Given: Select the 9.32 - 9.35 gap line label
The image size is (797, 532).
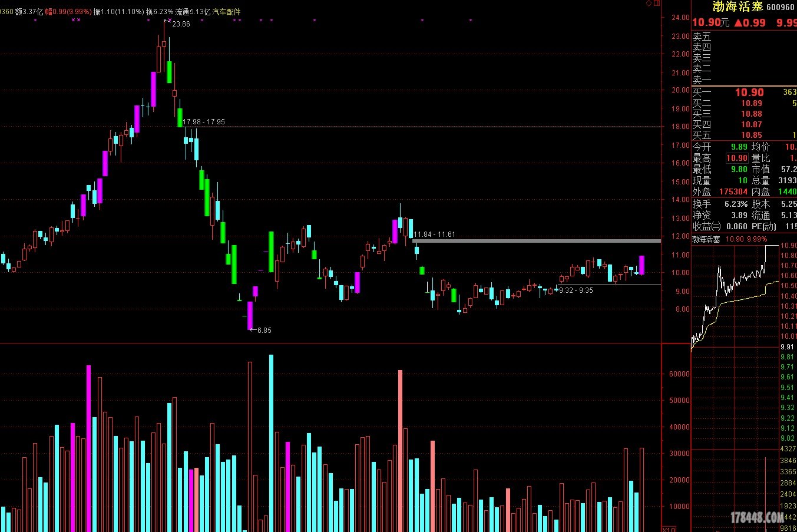Looking at the screenshot, I should point(576,290).
